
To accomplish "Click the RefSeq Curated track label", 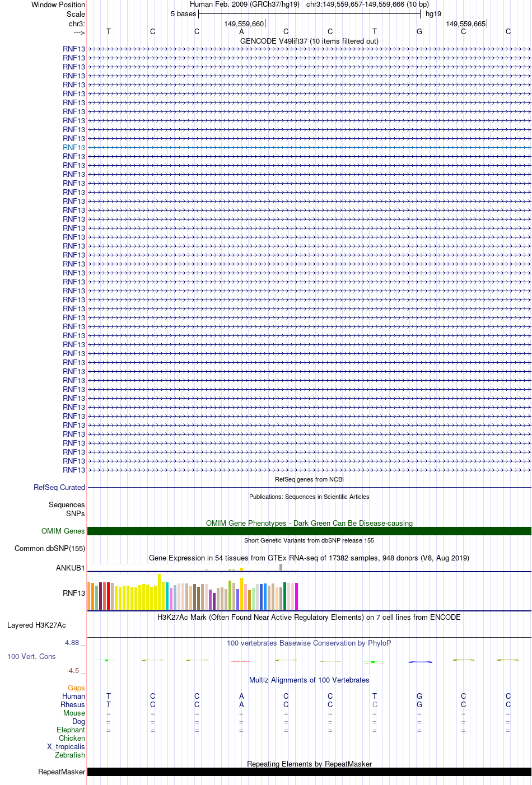I will [x=59, y=487].
